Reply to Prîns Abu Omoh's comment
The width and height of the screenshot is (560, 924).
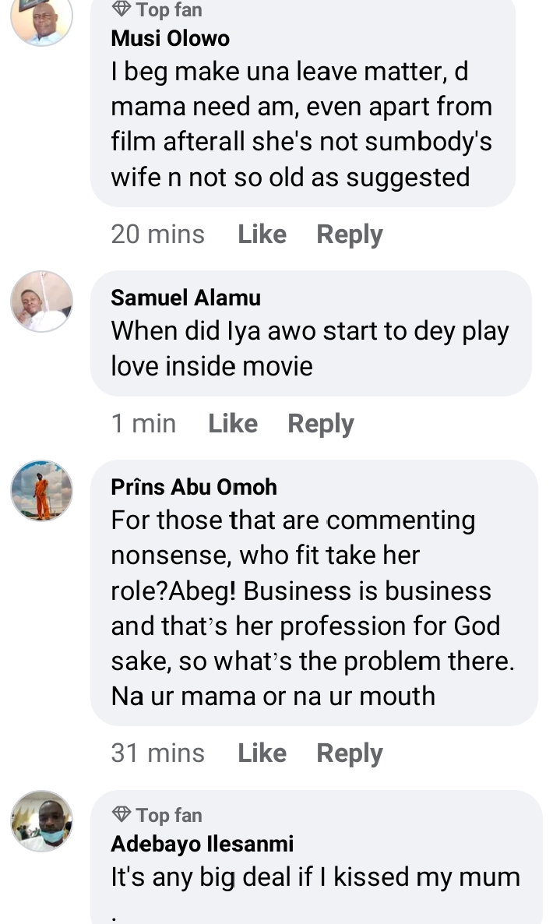pyautogui.click(x=349, y=753)
